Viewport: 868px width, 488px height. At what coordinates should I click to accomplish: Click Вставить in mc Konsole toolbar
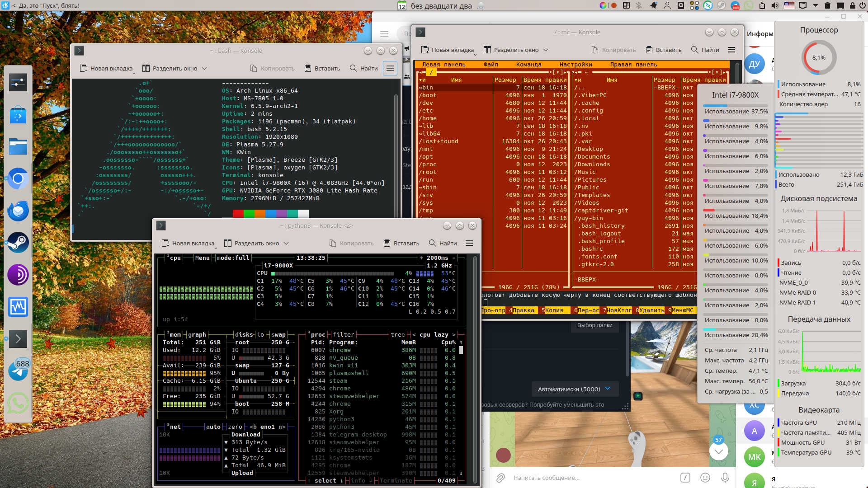pos(663,50)
